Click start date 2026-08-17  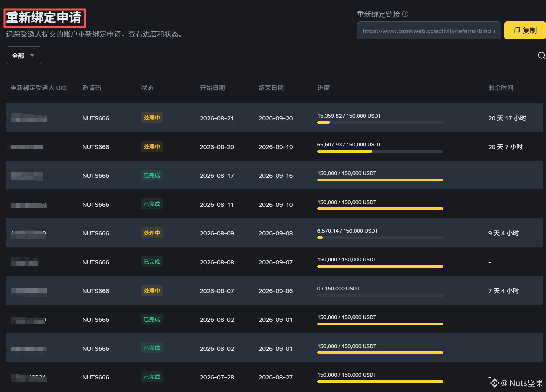tap(217, 176)
